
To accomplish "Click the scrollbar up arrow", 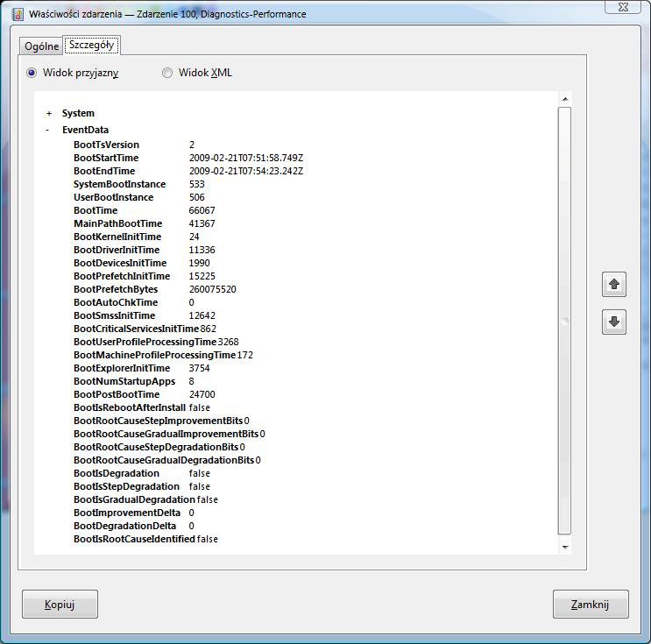I will click(x=564, y=99).
